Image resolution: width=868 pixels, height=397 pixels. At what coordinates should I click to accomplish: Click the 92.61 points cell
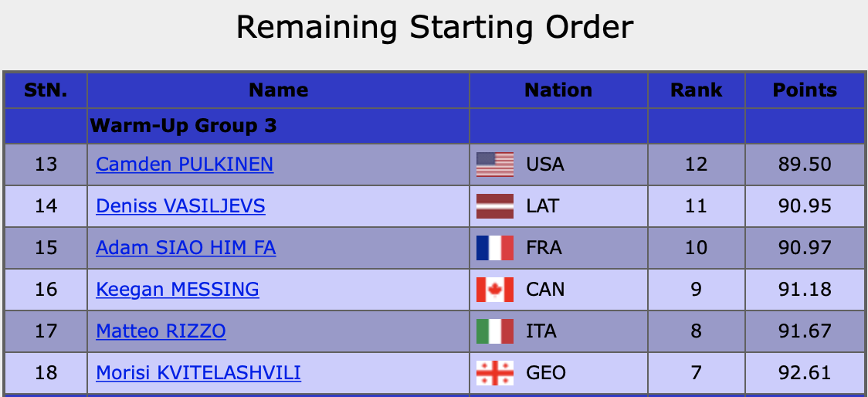805,373
